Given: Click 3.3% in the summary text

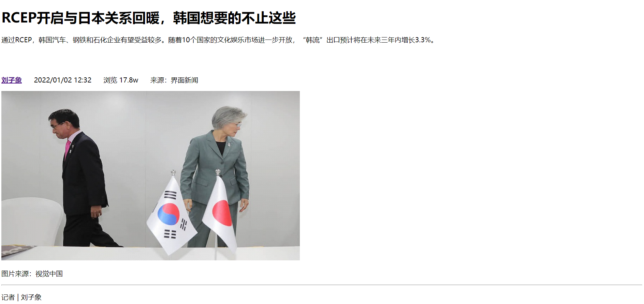Looking at the screenshot, I should [423, 40].
